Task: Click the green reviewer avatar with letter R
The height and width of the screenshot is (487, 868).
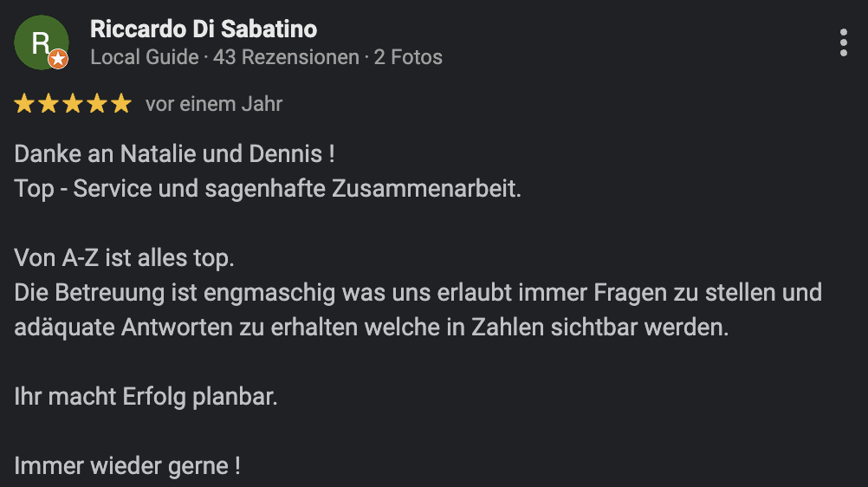Action: [40, 42]
